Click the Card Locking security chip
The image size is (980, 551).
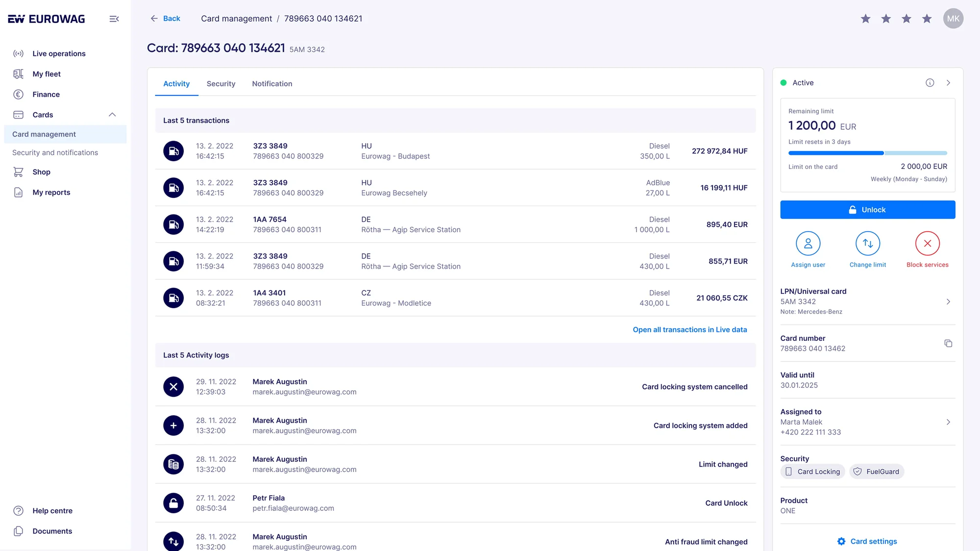coord(812,472)
